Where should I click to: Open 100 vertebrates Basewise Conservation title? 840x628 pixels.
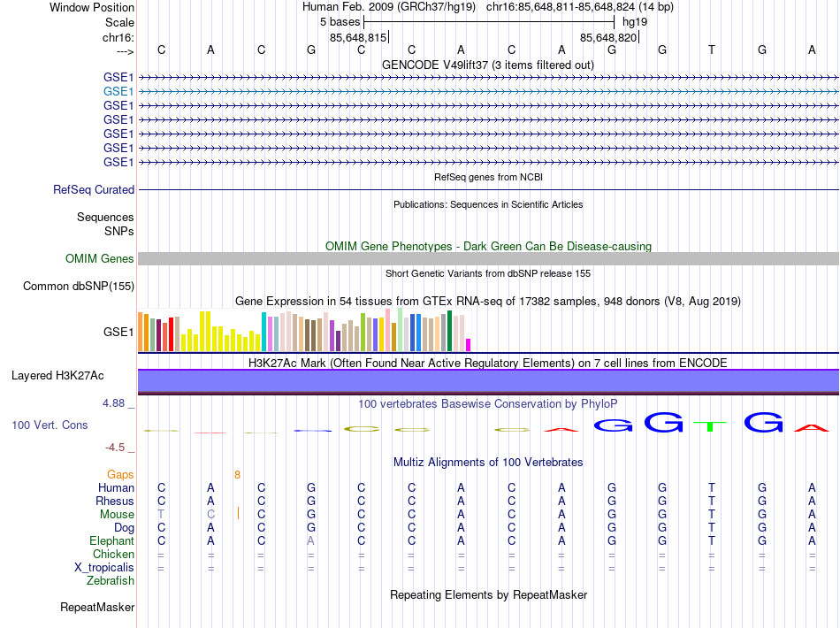coord(488,403)
